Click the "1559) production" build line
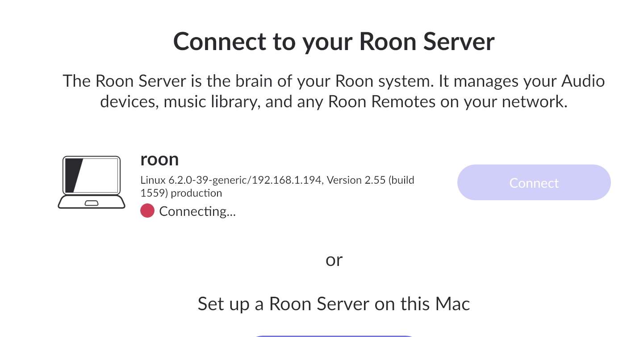This screenshot has height=337, width=644. pyautogui.click(x=181, y=193)
